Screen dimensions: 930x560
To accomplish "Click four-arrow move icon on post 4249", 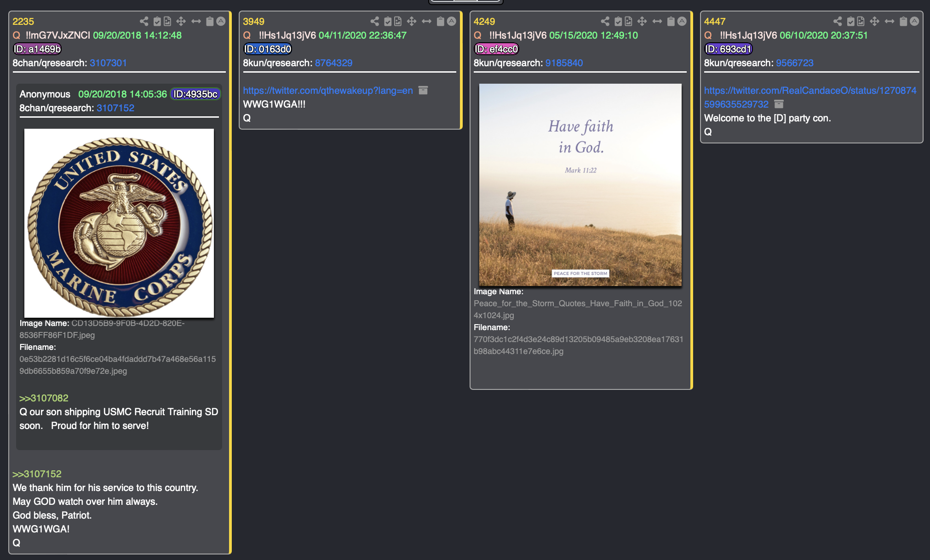I will 642,21.
